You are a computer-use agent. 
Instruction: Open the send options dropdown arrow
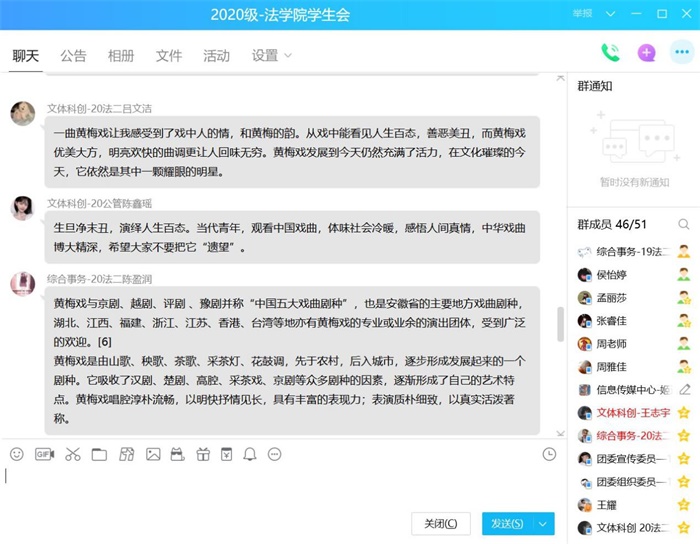pyautogui.click(x=543, y=523)
